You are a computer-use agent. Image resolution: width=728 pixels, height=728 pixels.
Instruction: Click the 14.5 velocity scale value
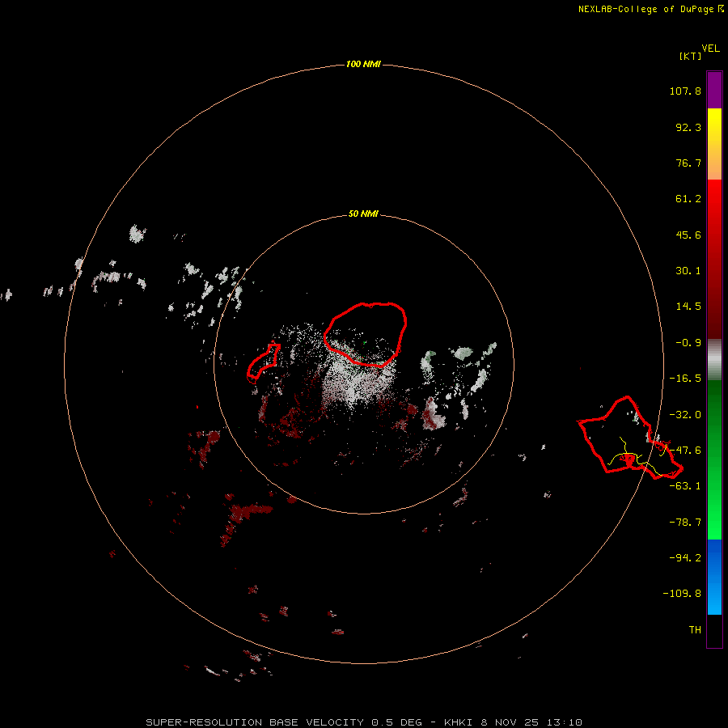(x=688, y=307)
